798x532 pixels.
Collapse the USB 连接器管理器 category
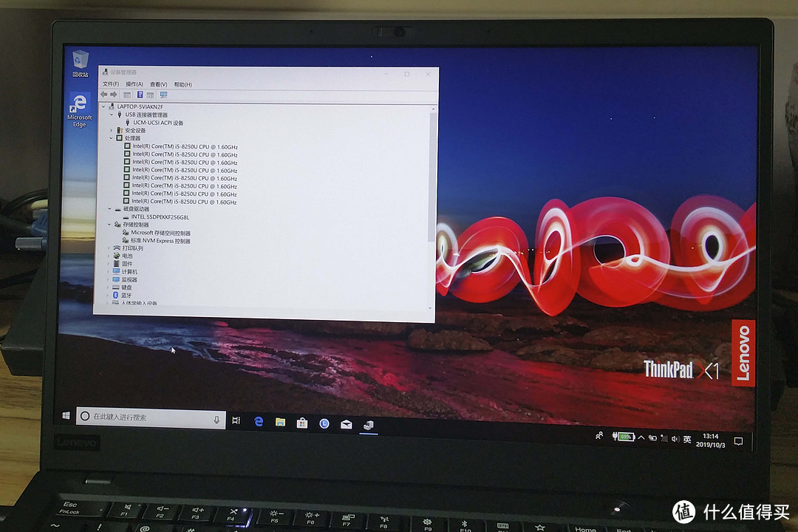click(x=112, y=115)
